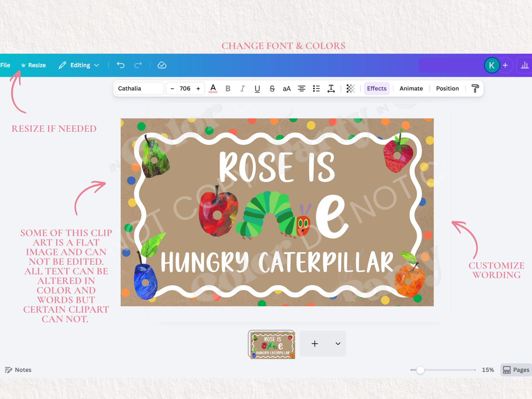Open the text spacing options
This screenshot has width=532, height=399.
pos(331,88)
